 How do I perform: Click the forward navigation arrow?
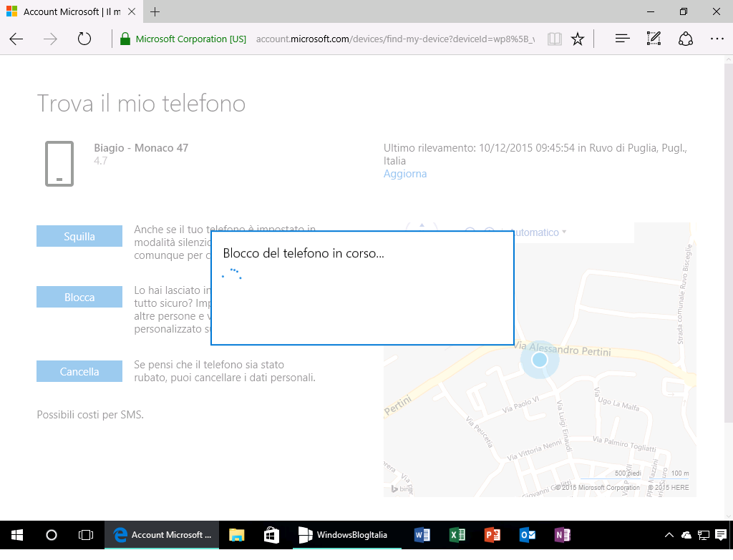(x=50, y=39)
